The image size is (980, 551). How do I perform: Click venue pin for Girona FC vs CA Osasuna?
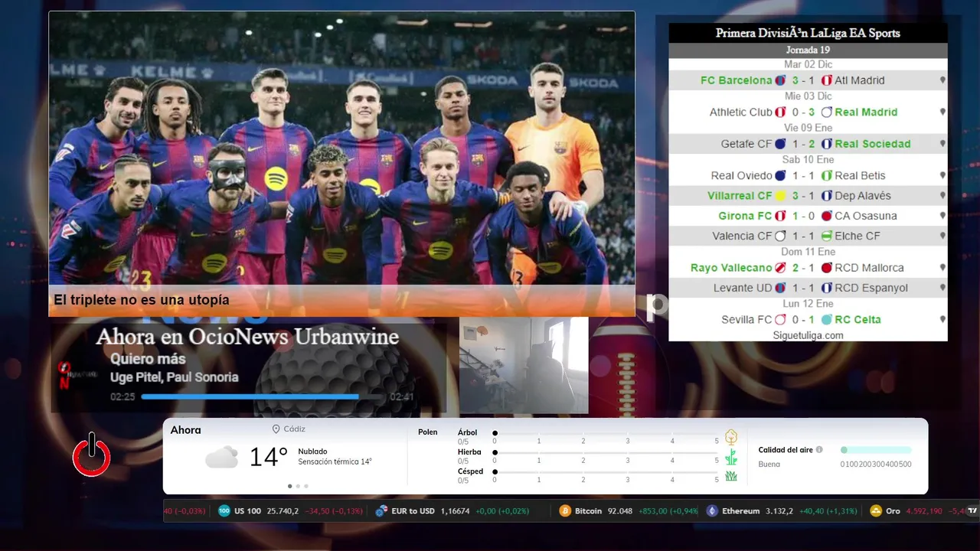coord(942,216)
